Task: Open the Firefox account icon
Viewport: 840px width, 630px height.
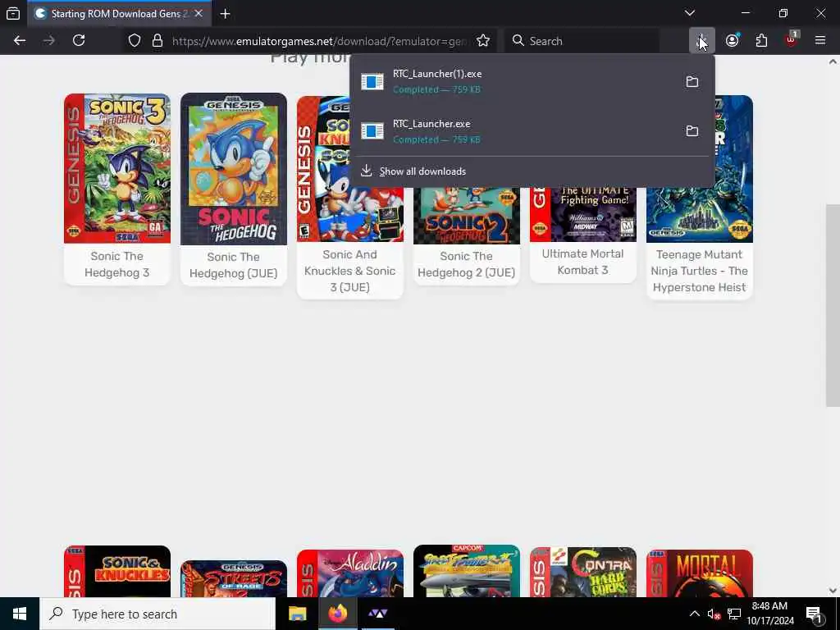Action: tap(732, 41)
